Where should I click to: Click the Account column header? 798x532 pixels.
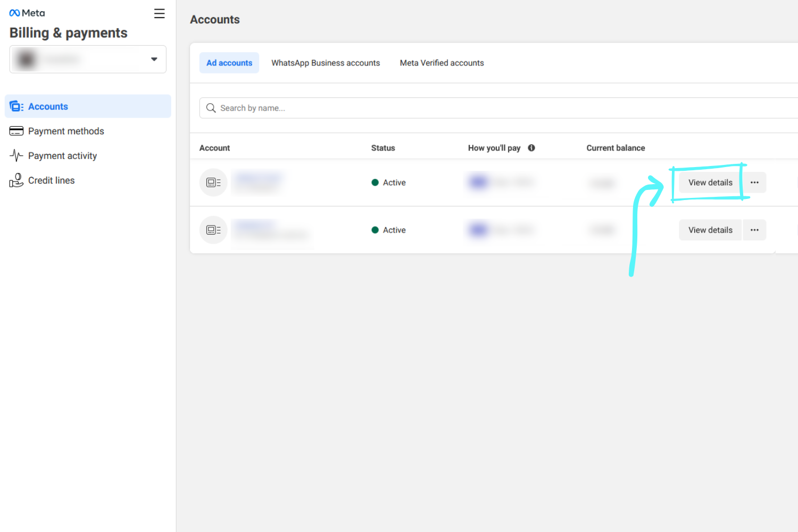click(x=215, y=148)
